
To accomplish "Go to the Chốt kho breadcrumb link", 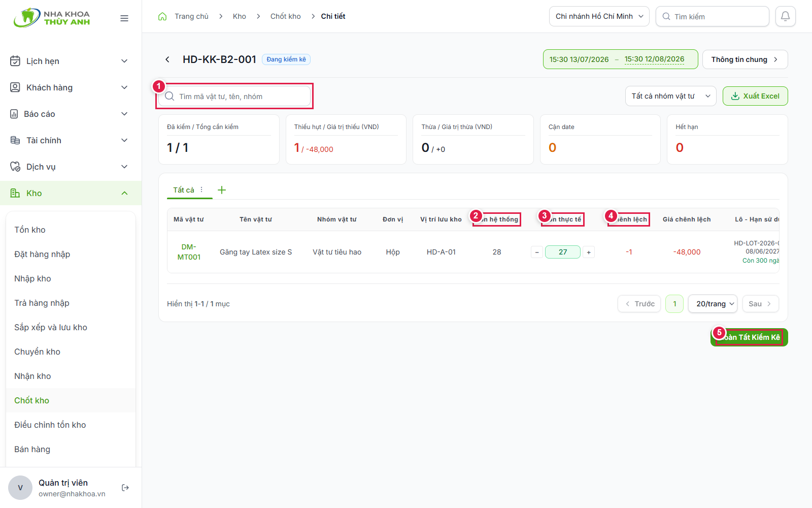I will pos(285,16).
